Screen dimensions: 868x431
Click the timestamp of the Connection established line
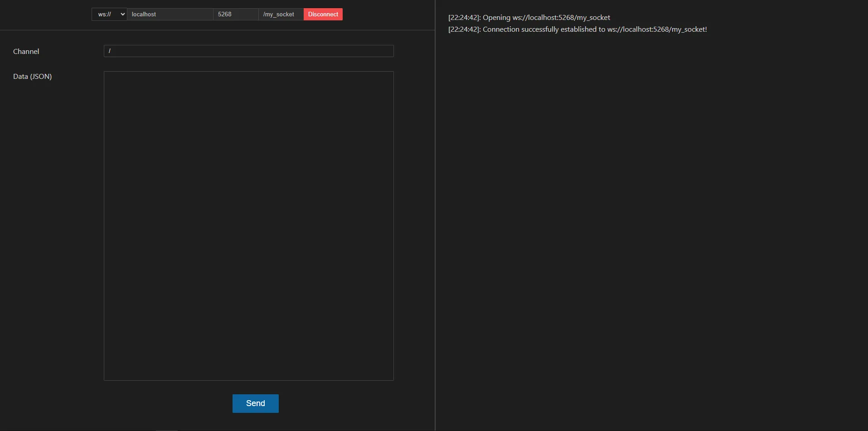click(464, 29)
